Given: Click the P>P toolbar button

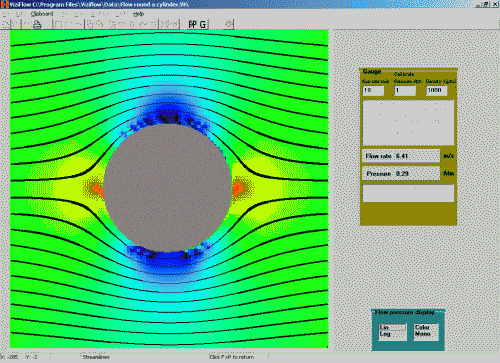Looking at the screenshot, I should tap(193, 24).
